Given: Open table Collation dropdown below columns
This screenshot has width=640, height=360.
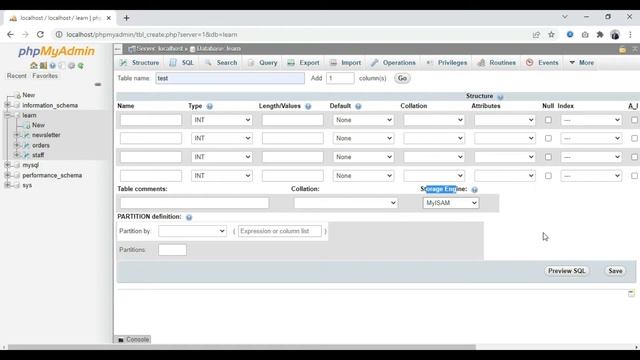Looking at the screenshot, I should (345, 203).
